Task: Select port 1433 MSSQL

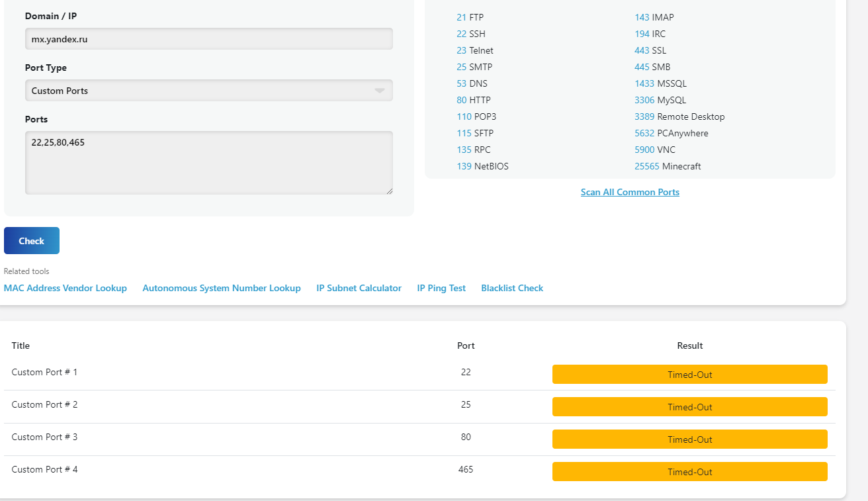Action: pyautogui.click(x=661, y=83)
